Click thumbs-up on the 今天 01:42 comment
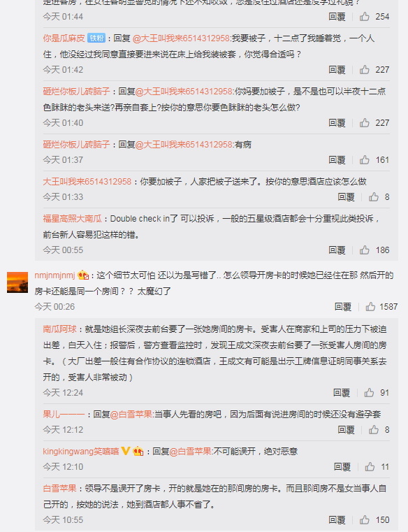Image resolution: width=408 pixels, height=532 pixels. [365, 69]
